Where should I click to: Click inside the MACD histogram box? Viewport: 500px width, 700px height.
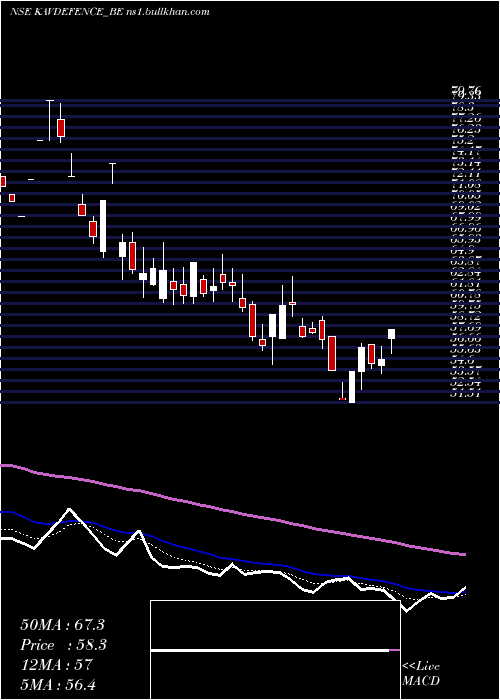[275, 650]
